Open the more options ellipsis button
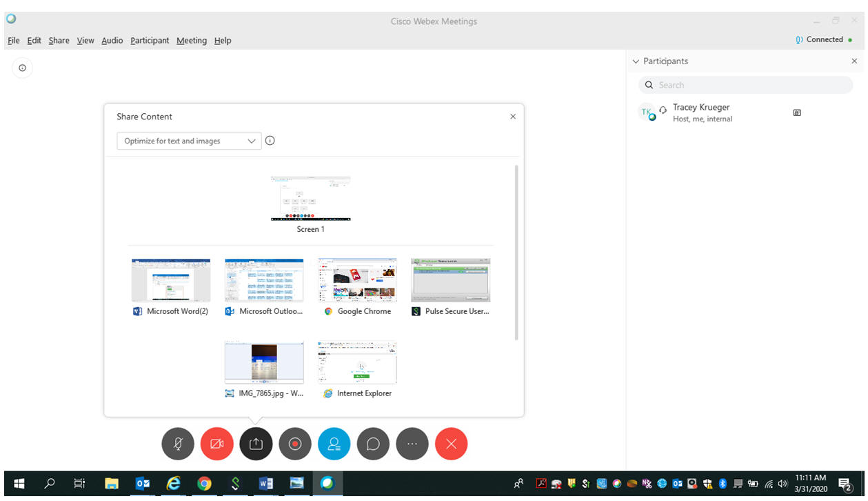 pos(412,444)
